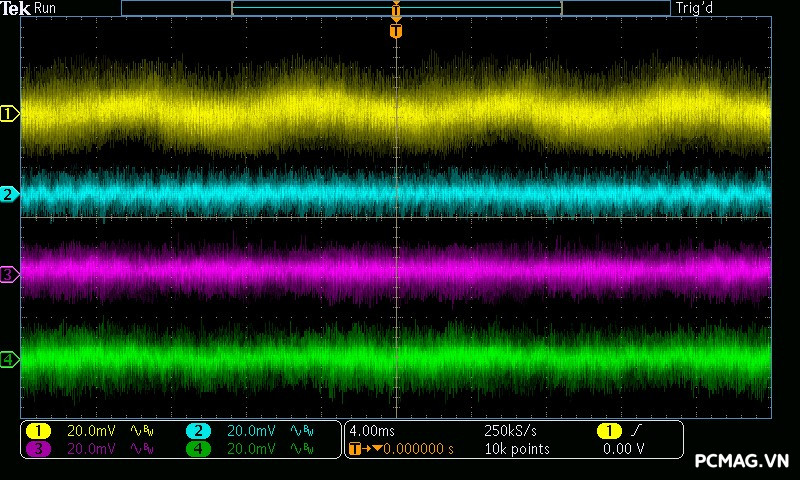Click the orange trigger position T marker
This screenshot has width=800, height=480.
pyautogui.click(x=396, y=31)
